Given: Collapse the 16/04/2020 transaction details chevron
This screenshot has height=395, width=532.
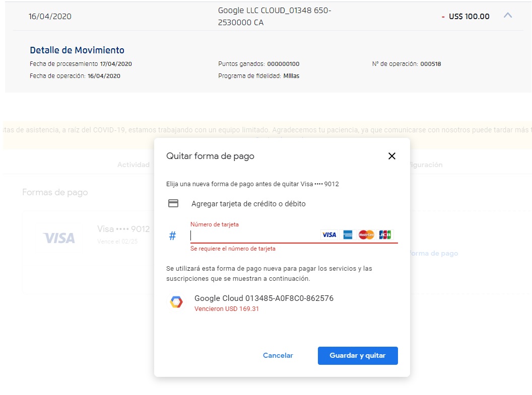Looking at the screenshot, I should [x=508, y=16].
